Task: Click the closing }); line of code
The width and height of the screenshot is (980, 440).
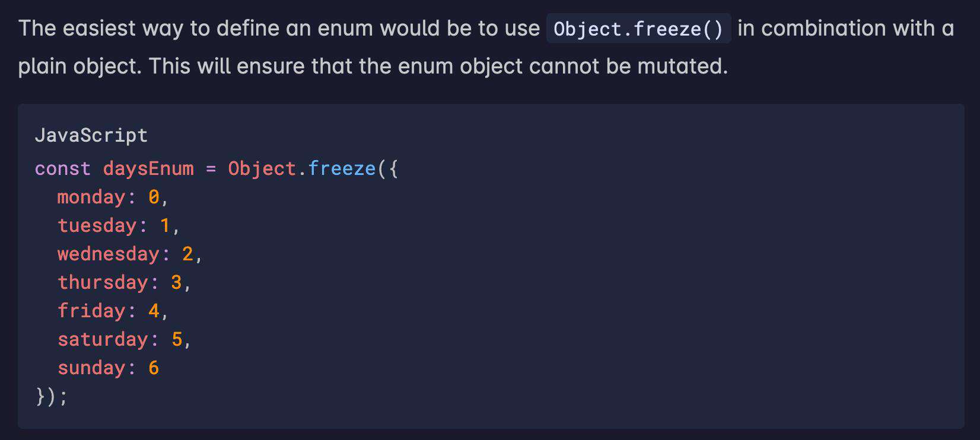Action: point(52,396)
